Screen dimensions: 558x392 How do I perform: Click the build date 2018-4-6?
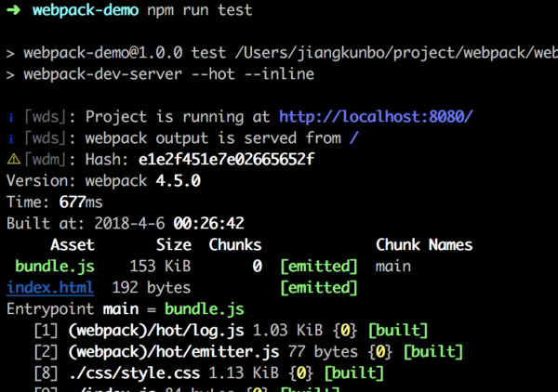pos(129,224)
